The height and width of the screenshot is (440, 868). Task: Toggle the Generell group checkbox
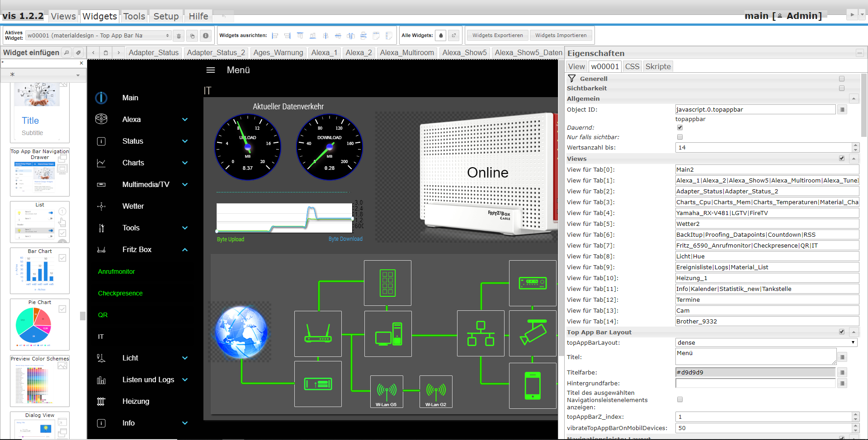842,79
